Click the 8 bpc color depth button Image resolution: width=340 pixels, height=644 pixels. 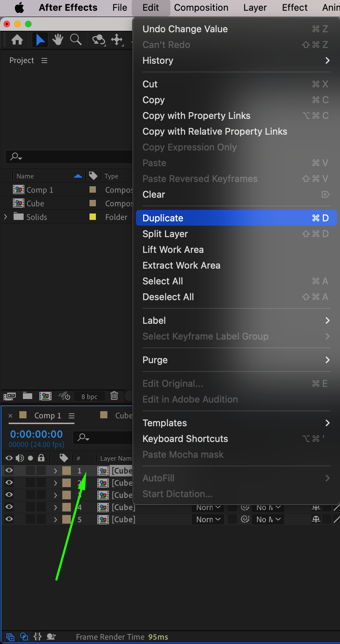(x=89, y=397)
